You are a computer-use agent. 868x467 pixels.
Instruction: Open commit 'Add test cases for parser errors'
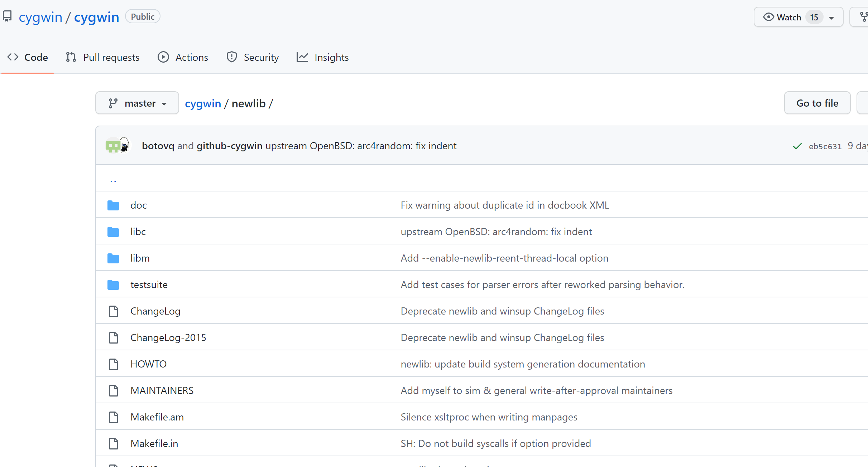coord(542,284)
